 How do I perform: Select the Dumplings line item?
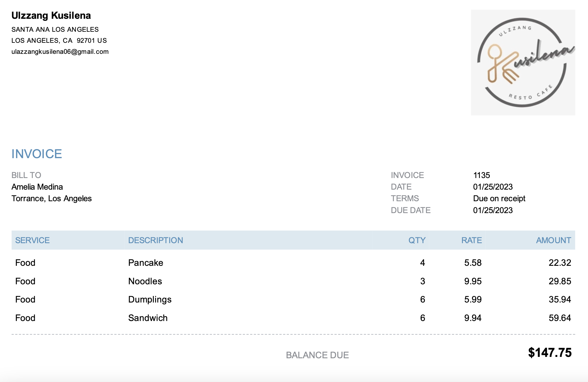pos(150,299)
